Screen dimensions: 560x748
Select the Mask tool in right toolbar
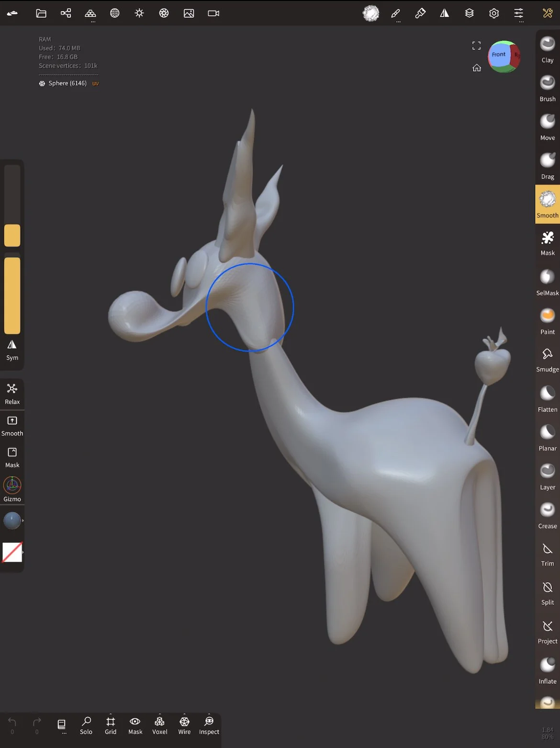(x=548, y=243)
